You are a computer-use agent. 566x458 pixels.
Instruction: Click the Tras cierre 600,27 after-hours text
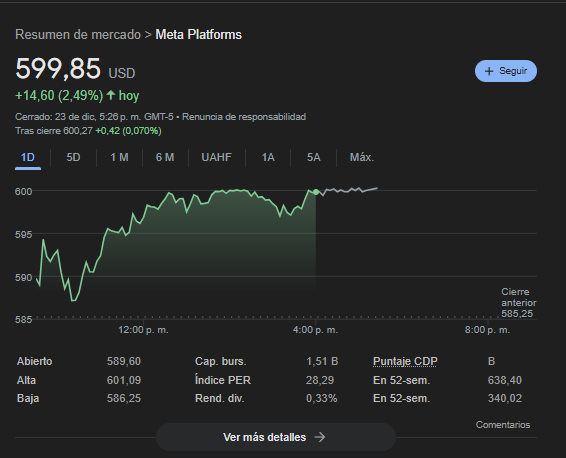(x=54, y=131)
